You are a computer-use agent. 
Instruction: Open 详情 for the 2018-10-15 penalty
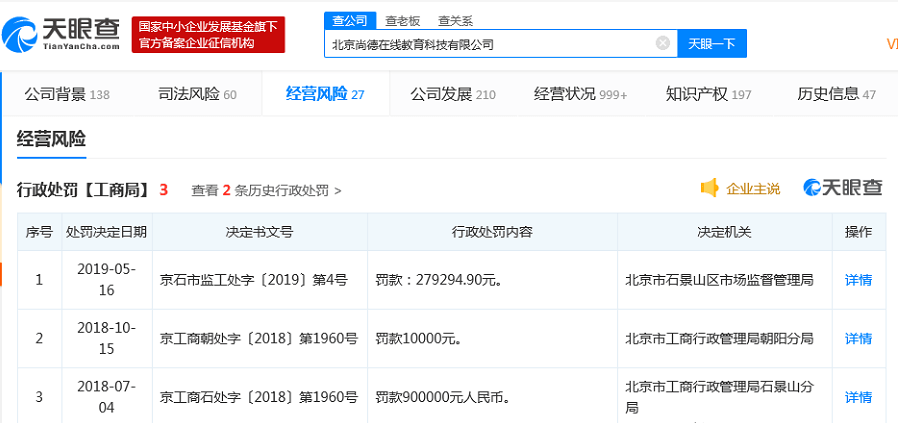coord(858,339)
